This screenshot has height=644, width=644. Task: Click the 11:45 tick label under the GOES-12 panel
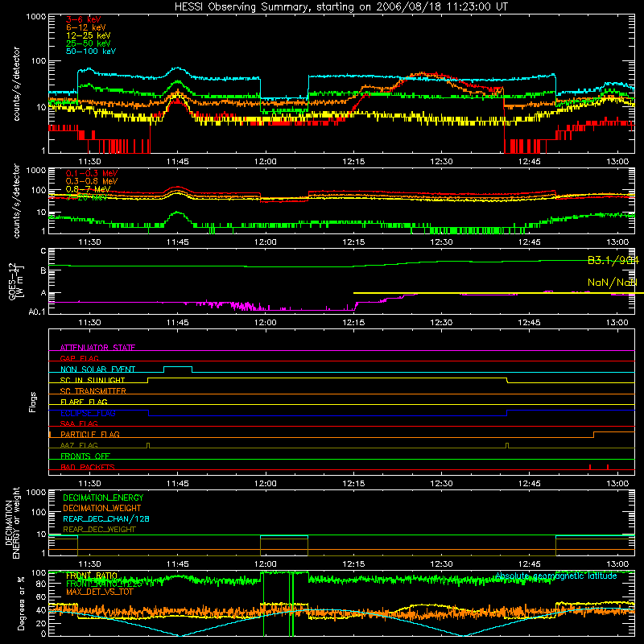tap(177, 323)
